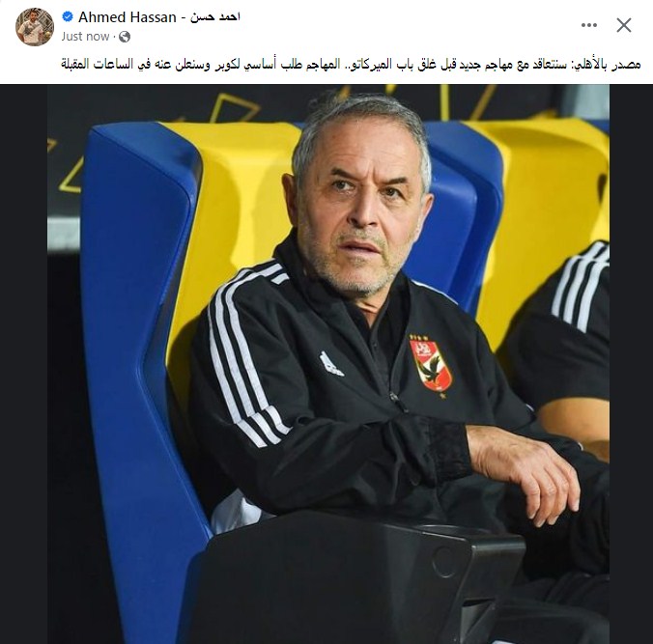This screenshot has width=653, height=644.
Task: Click the word مصدر starting the caption
Action: click(x=627, y=65)
